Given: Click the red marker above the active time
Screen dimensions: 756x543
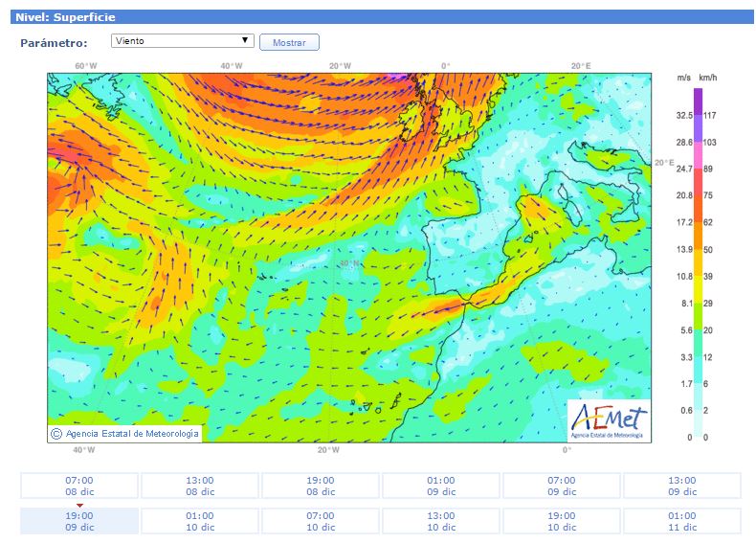Looking at the screenshot, I should pyautogui.click(x=79, y=505).
